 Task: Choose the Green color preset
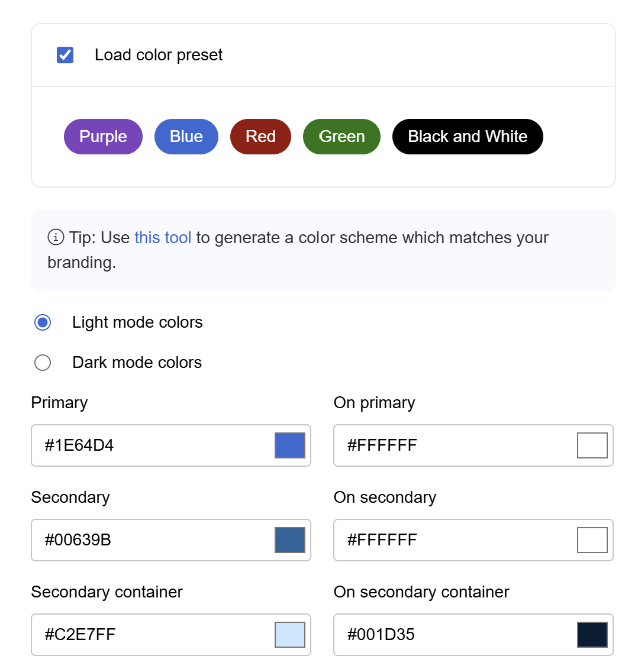pyautogui.click(x=341, y=137)
